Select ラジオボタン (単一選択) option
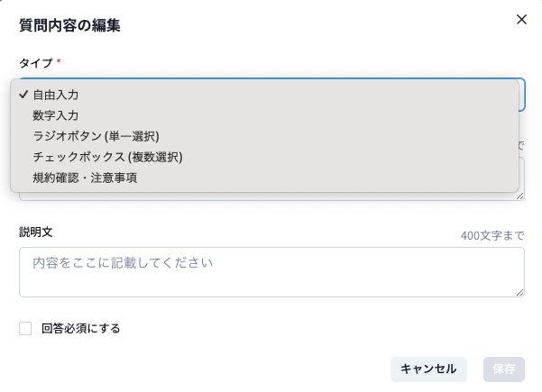This screenshot has height=392, width=542. [x=96, y=136]
